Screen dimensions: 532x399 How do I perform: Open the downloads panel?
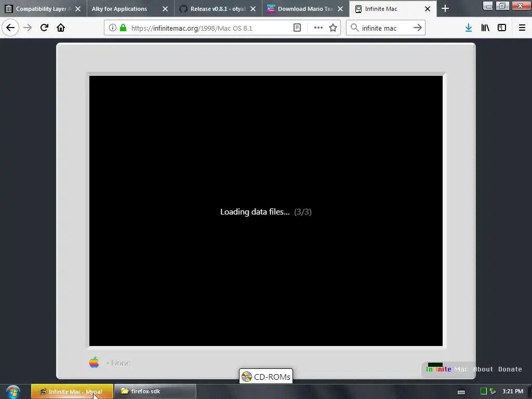[469, 28]
